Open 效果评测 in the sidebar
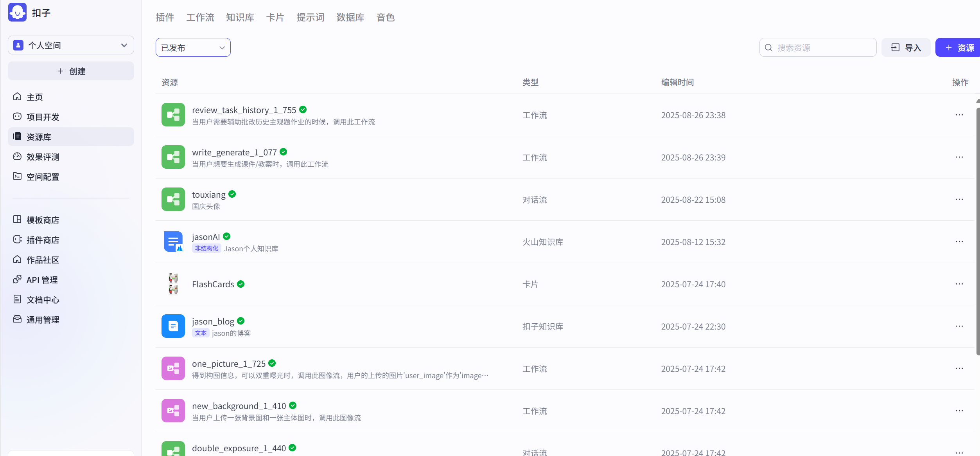Image resolution: width=980 pixels, height=456 pixels. pos(42,157)
